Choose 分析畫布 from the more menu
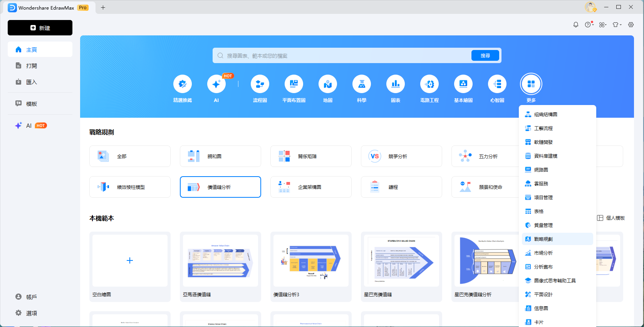The image size is (644, 327). coord(557,267)
